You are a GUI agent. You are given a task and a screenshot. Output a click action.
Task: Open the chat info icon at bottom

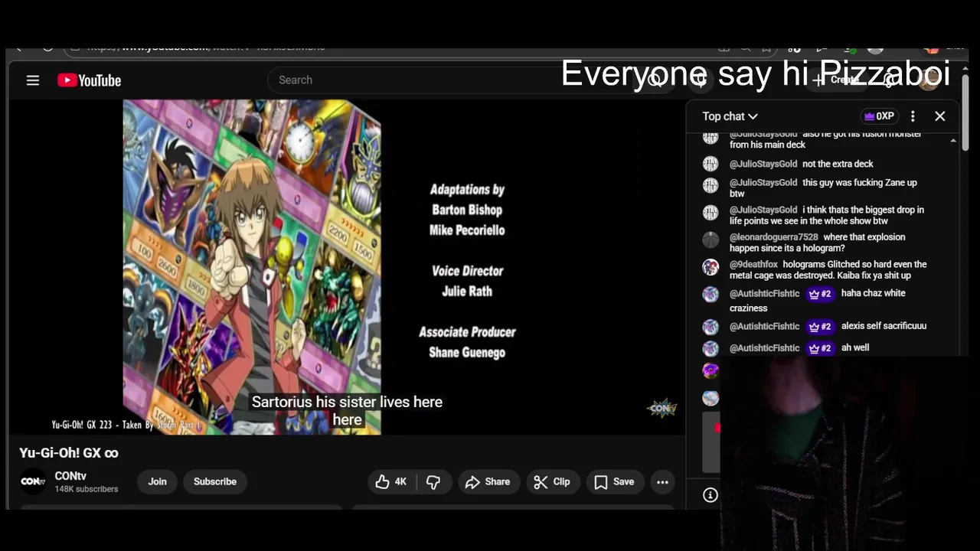(710, 495)
